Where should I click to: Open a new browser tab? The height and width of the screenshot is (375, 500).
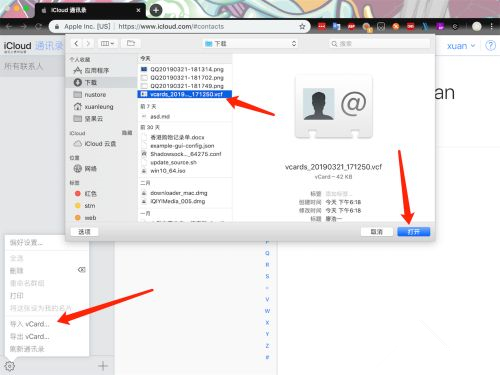pos(156,10)
